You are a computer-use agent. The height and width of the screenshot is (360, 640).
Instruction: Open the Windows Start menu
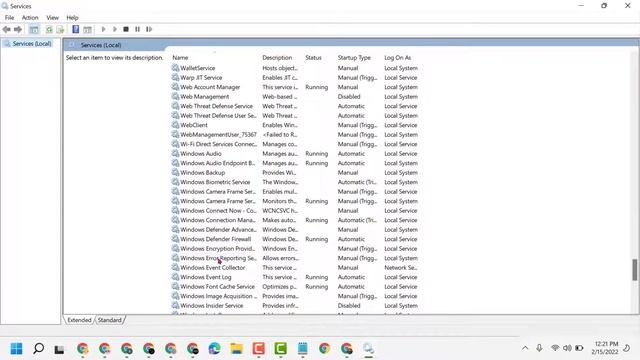[x=16, y=349]
